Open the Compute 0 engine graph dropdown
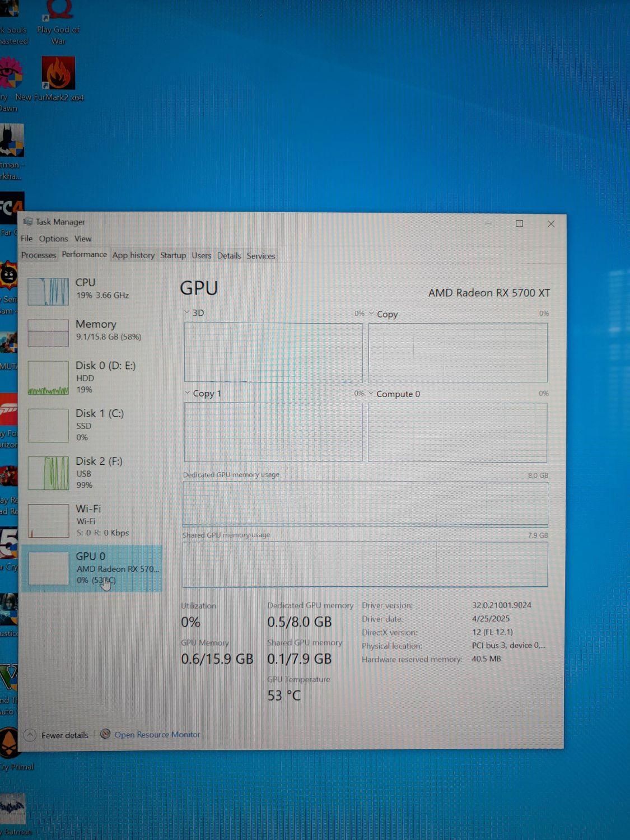 [x=371, y=394]
